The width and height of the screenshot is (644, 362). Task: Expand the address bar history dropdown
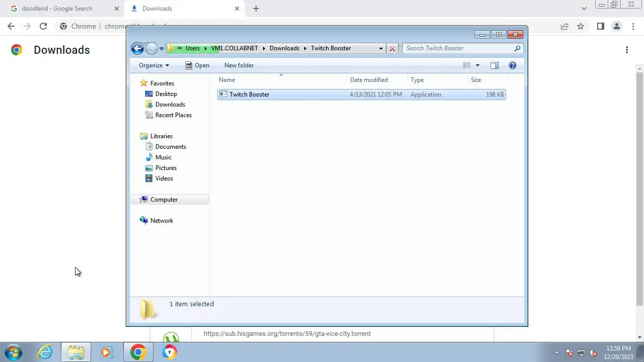tap(381, 48)
